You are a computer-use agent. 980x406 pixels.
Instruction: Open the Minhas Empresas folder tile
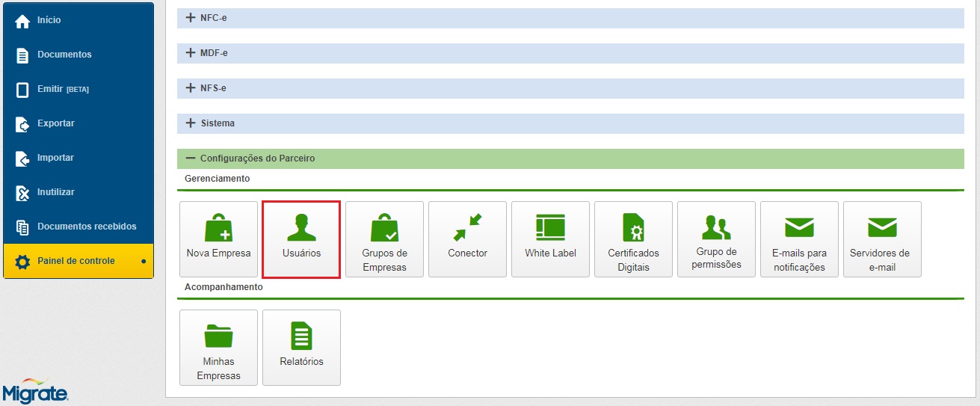click(218, 348)
